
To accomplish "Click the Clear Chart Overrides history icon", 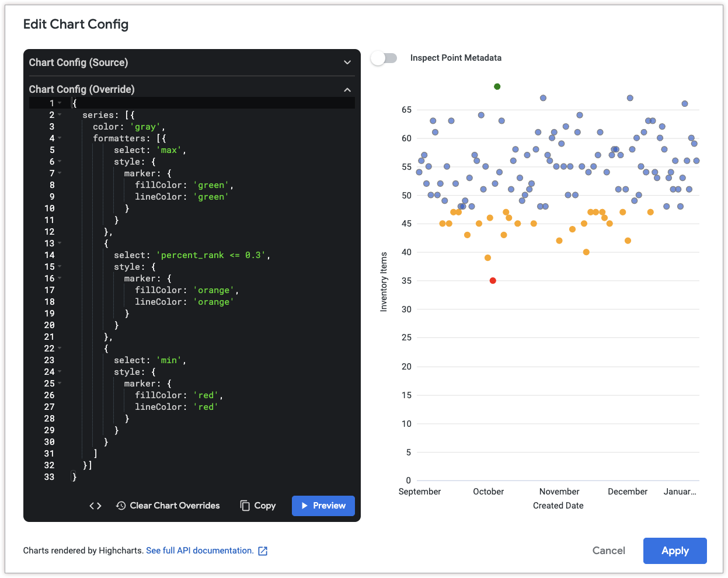I will pyautogui.click(x=121, y=506).
